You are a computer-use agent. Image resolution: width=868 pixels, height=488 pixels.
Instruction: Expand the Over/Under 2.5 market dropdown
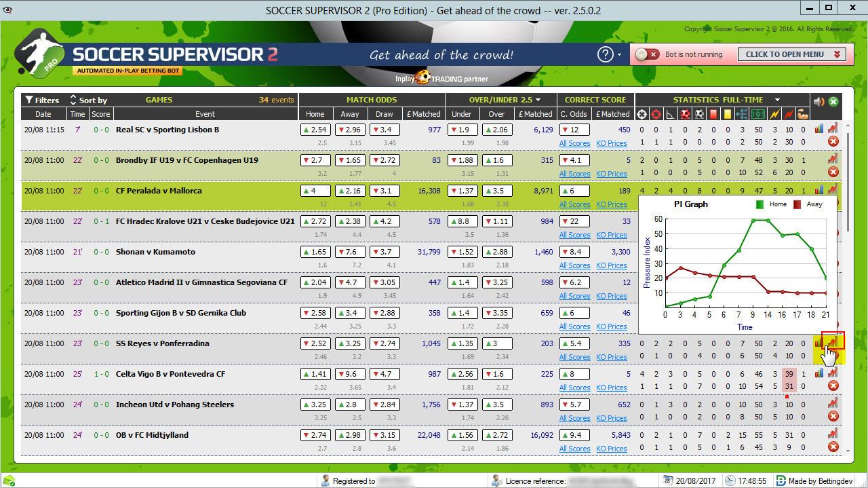pos(538,100)
